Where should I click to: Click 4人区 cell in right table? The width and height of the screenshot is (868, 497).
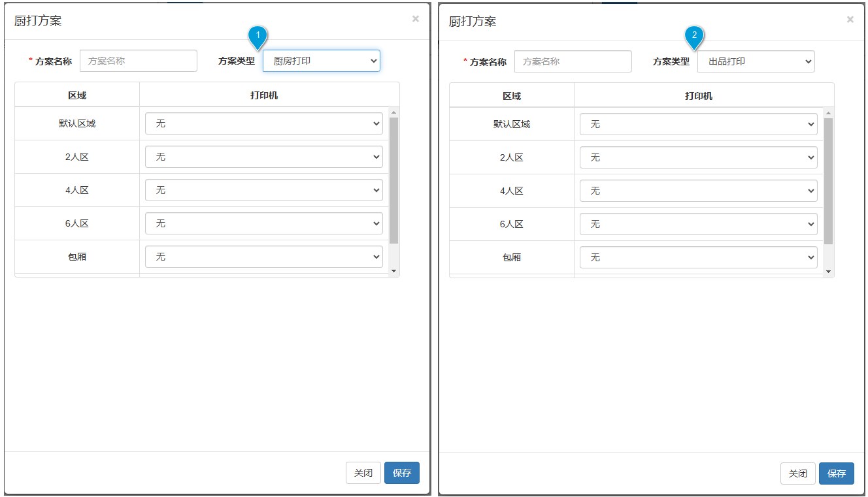512,191
